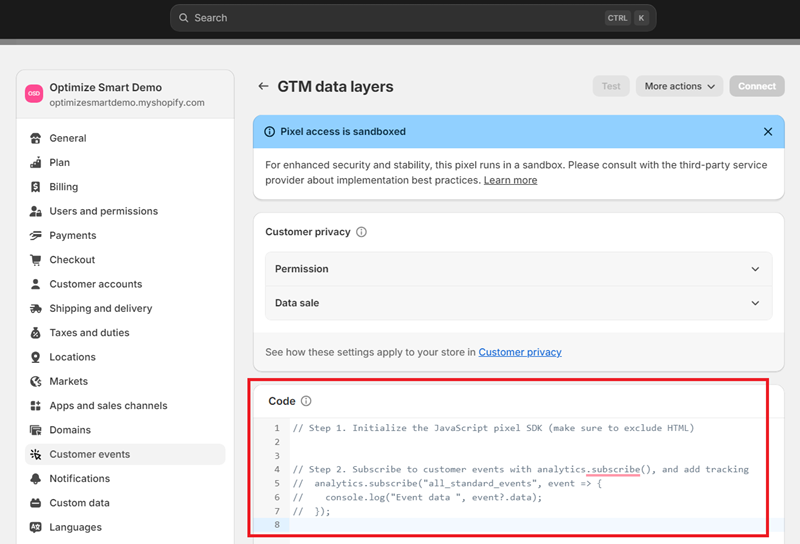Click the Optimize Smart Demo store logo
The width and height of the screenshot is (800, 544).
34,93
